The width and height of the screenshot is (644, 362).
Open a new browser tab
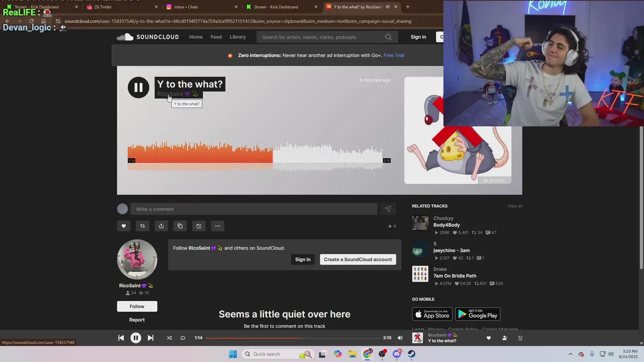408,7
